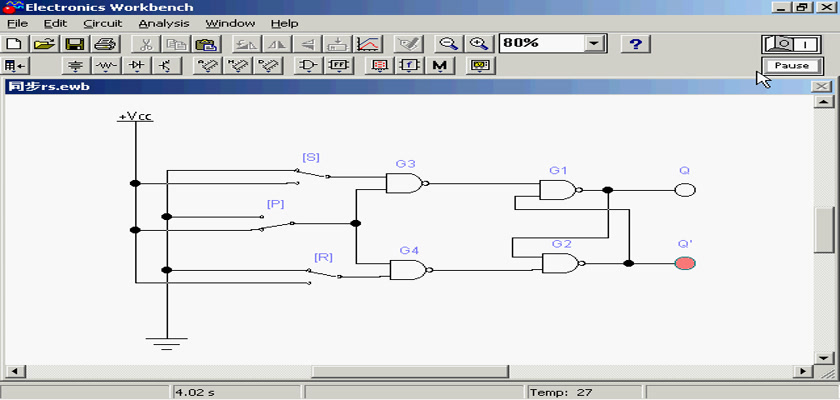Viewport: 840px width, 400px height.
Task: Open the Instruments parts bin
Action: point(480,66)
